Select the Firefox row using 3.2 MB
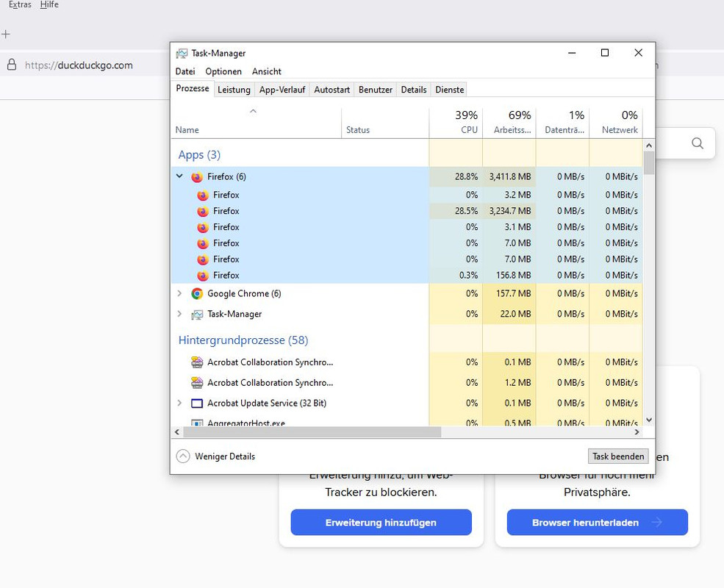Image resolution: width=724 pixels, height=588 pixels. (406, 196)
